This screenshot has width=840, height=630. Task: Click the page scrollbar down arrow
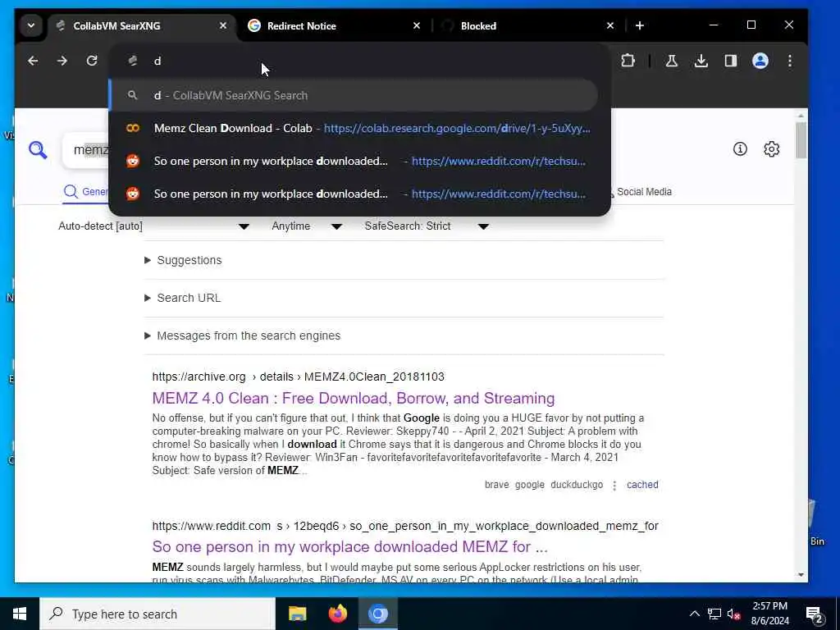click(801, 575)
